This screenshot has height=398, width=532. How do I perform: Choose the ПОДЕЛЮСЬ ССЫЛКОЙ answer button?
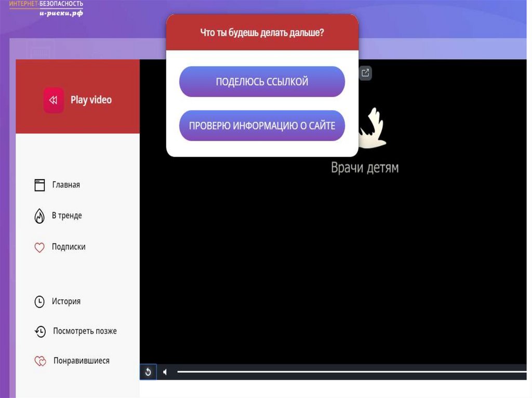coord(262,81)
